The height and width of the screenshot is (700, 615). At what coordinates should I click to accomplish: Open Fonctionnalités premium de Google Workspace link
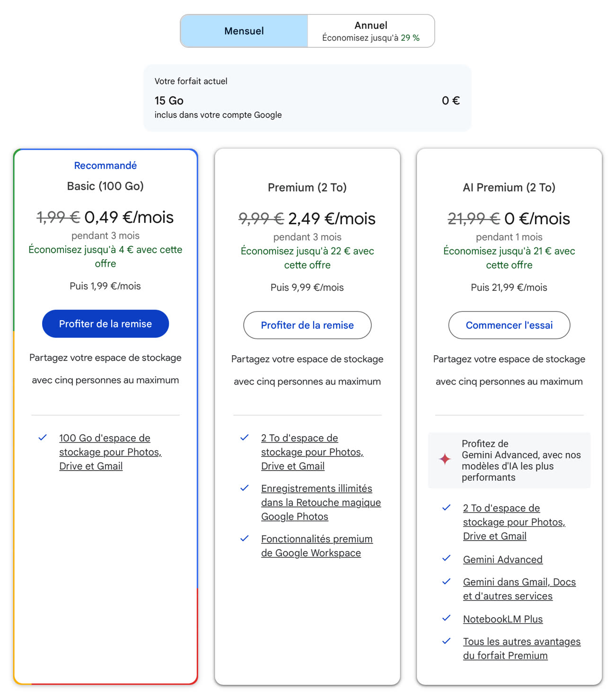point(317,546)
